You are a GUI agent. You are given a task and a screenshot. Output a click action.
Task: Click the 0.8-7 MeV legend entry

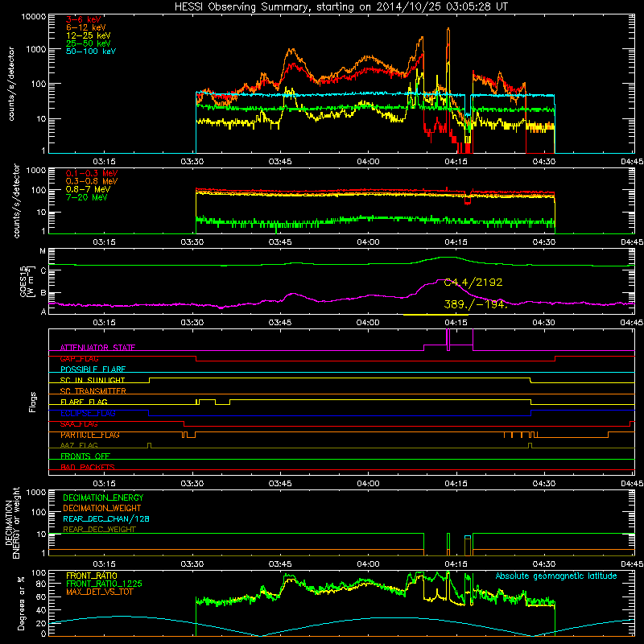(x=88, y=189)
